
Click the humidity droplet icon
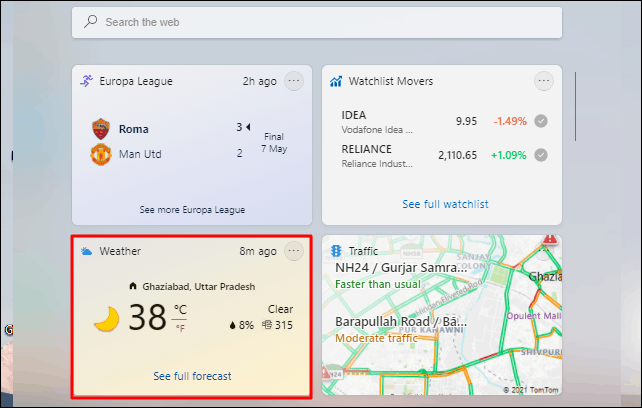click(x=233, y=325)
